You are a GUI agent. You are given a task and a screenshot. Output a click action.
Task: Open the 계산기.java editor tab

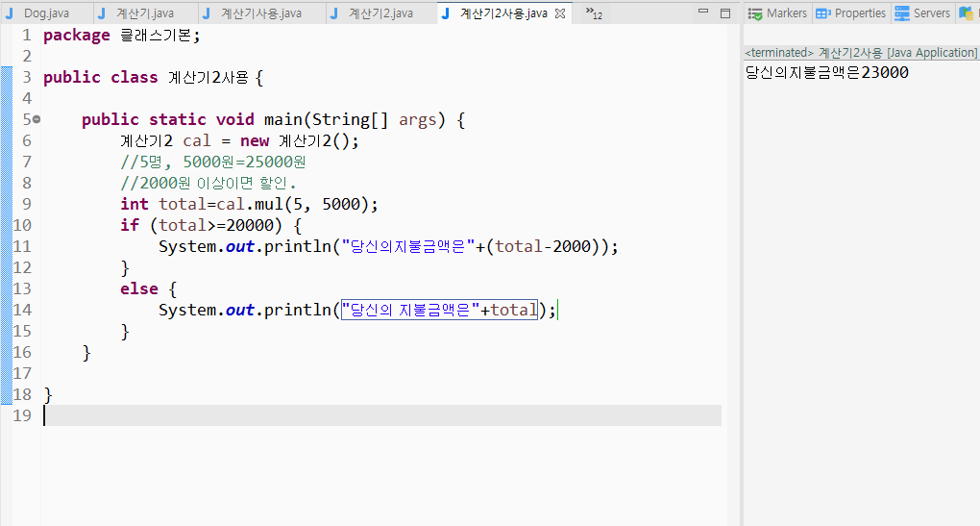(144, 13)
